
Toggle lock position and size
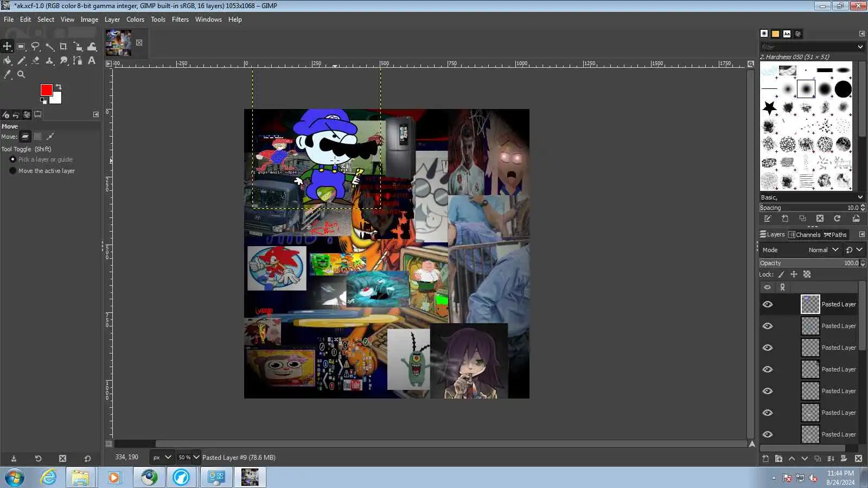[x=794, y=274]
